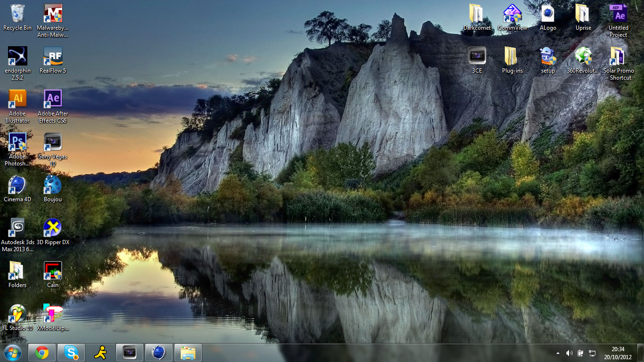The image size is (644, 362).
Task: Open Windows Explorer from the taskbar
Action: point(188,353)
